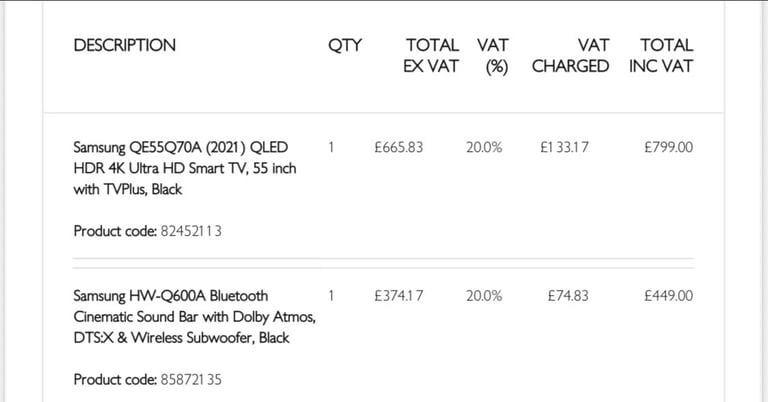
Task: Click the QTY column header
Action: 345,45
